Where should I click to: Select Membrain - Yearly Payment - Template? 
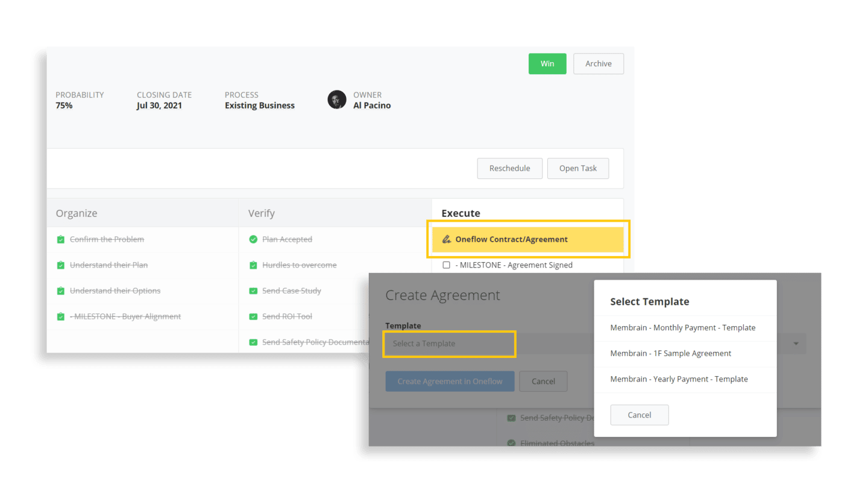click(x=679, y=379)
